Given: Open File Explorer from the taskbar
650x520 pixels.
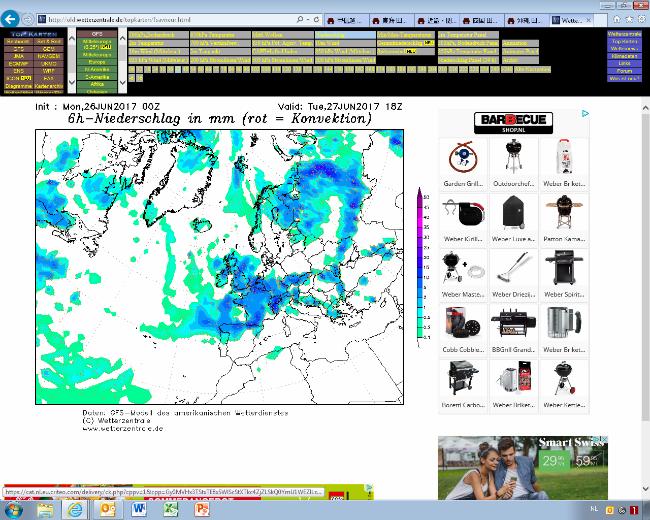Looking at the screenshot, I should point(45,510).
